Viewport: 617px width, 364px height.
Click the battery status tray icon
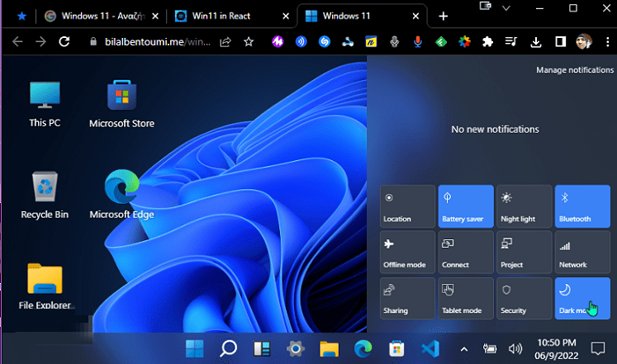click(x=490, y=348)
